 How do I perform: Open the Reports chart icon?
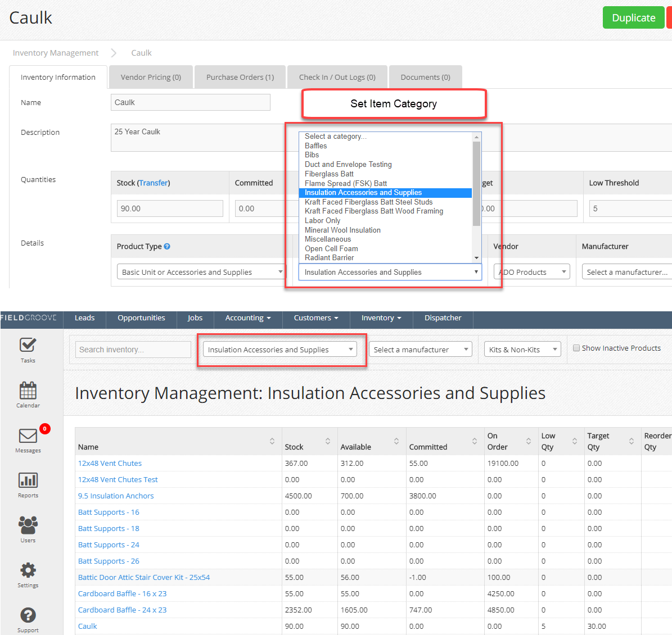coord(28,481)
